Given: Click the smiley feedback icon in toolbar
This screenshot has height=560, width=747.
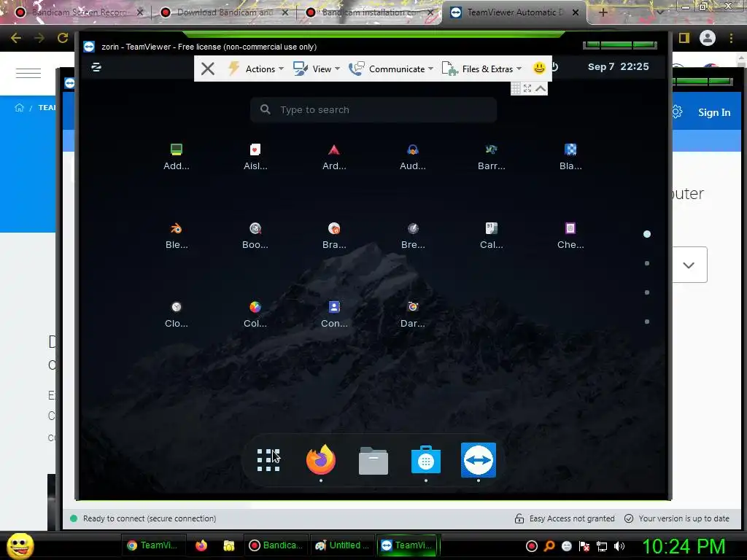Looking at the screenshot, I should pos(539,68).
